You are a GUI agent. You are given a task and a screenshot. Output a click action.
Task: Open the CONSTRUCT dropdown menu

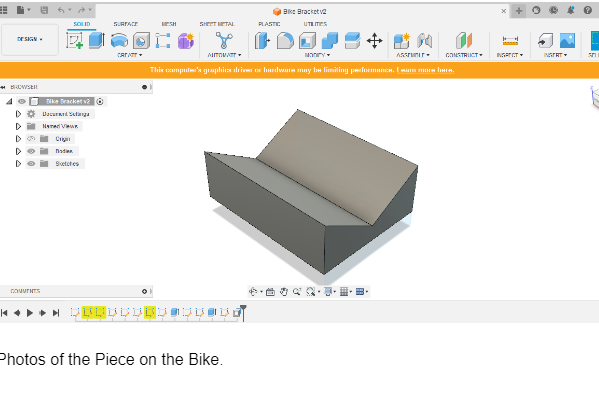point(464,55)
